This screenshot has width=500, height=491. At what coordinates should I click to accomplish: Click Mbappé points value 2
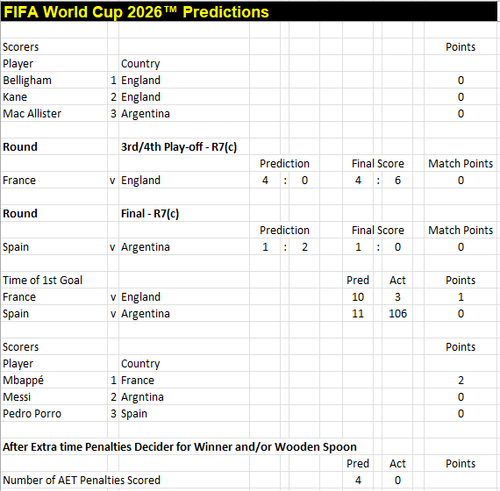(x=461, y=380)
